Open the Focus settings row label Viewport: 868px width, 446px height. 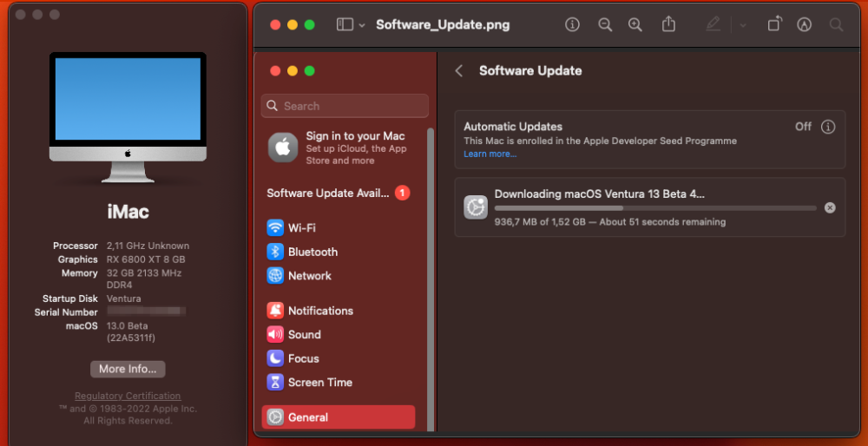click(303, 358)
